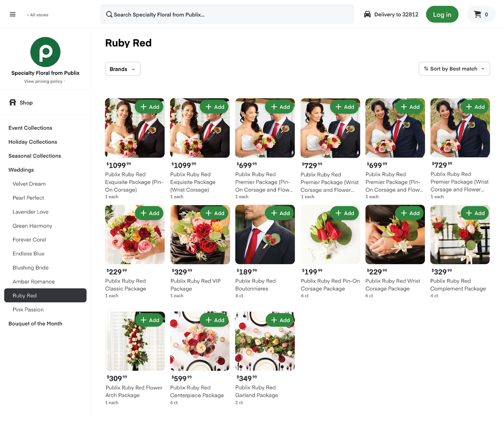Image resolution: width=504 pixels, height=429 pixels.
Task: Add Ruby Red Boutonnieres to cart
Action: coord(280,213)
